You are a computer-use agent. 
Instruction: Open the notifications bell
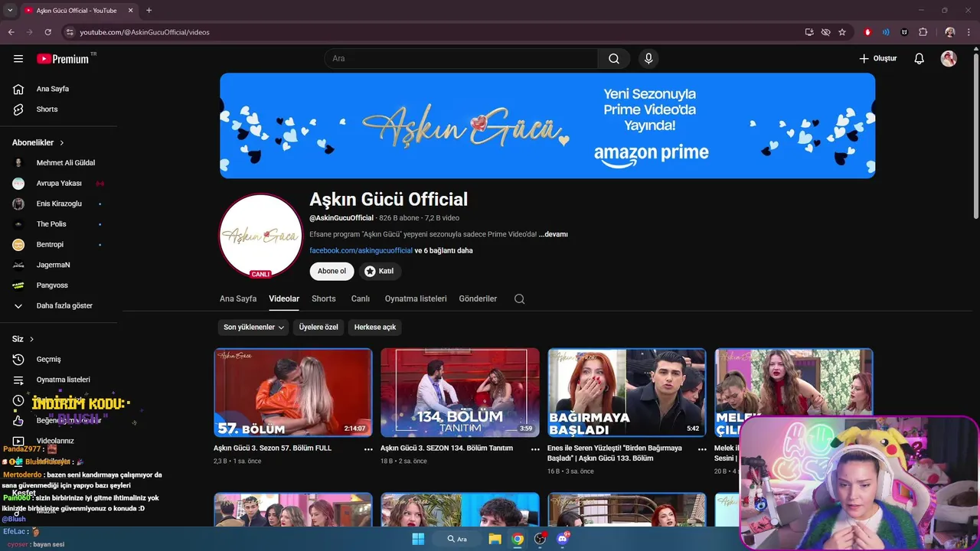(920, 59)
